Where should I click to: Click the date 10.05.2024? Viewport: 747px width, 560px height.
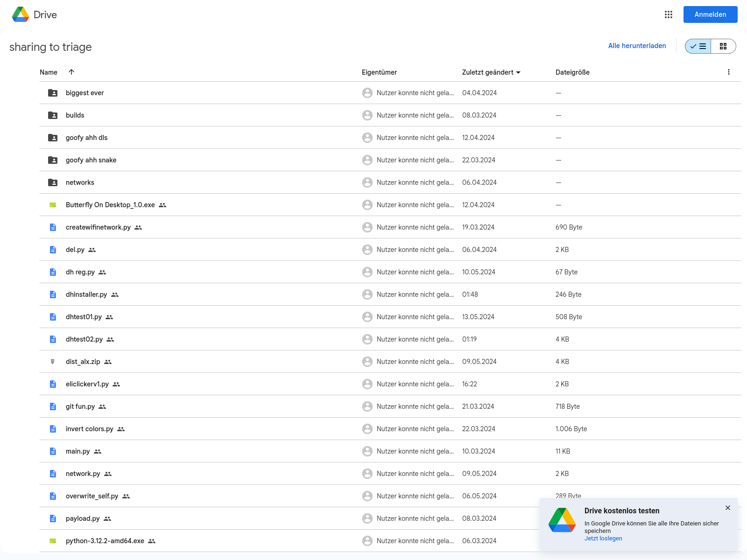pyautogui.click(x=479, y=272)
